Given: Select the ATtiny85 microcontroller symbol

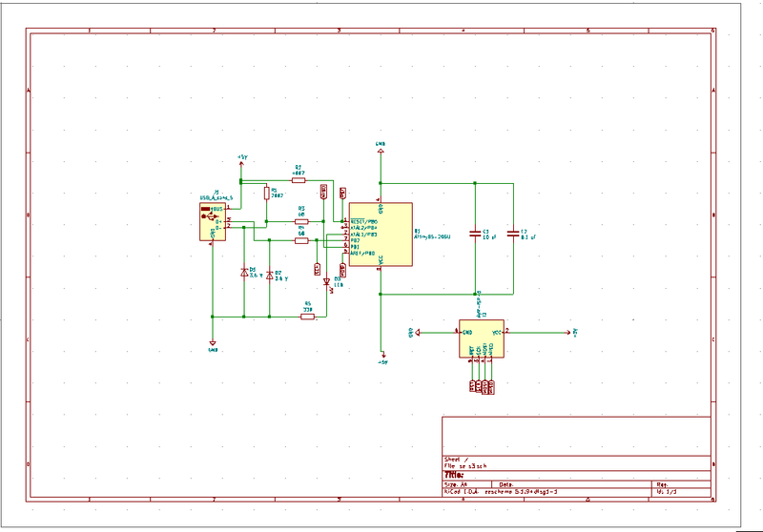Looking at the screenshot, I should pyautogui.click(x=380, y=235).
